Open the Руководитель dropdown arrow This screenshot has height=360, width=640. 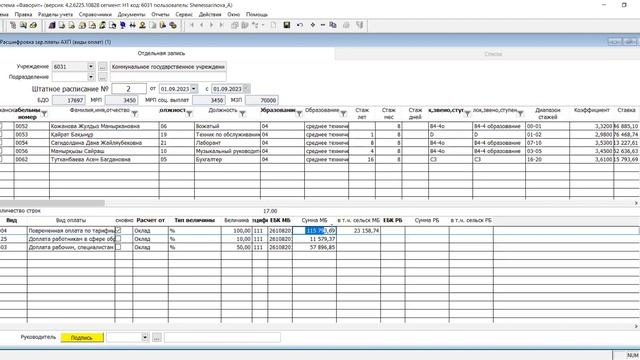coord(145,337)
